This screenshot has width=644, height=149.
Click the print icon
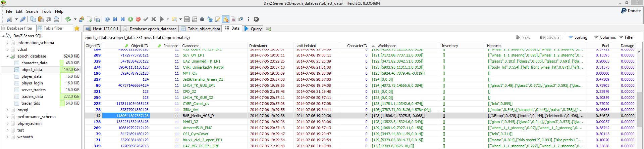(x=56, y=19)
